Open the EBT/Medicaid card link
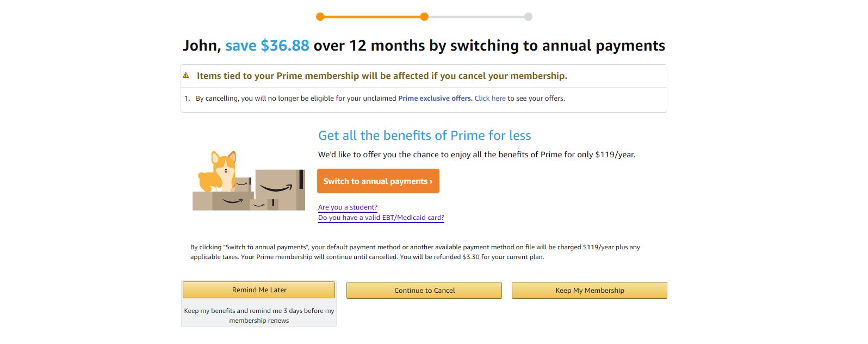868x344 pixels. pos(381,218)
